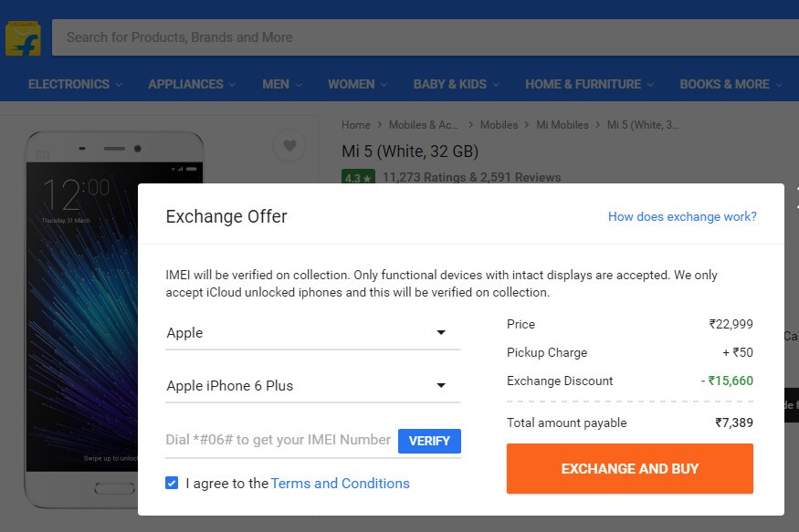Open the Books & More menu
The height and width of the screenshot is (532, 799).
731,84
